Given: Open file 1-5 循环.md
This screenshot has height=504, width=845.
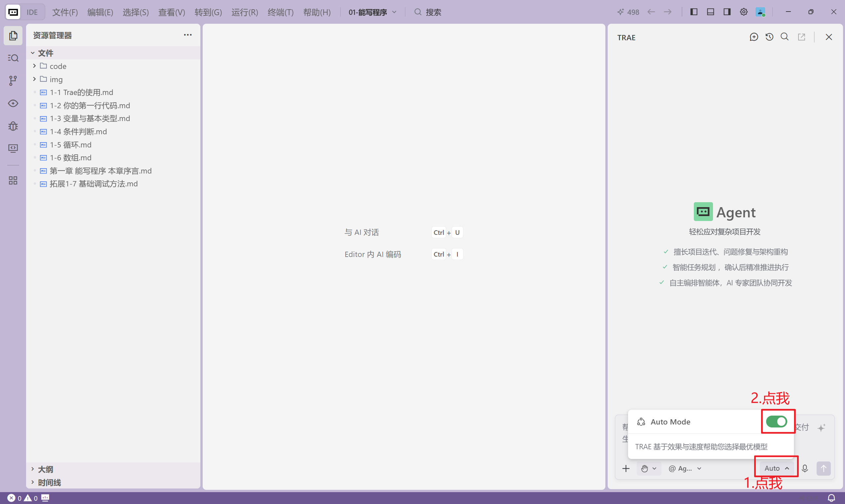Looking at the screenshot, I should (x=113, y=145).
